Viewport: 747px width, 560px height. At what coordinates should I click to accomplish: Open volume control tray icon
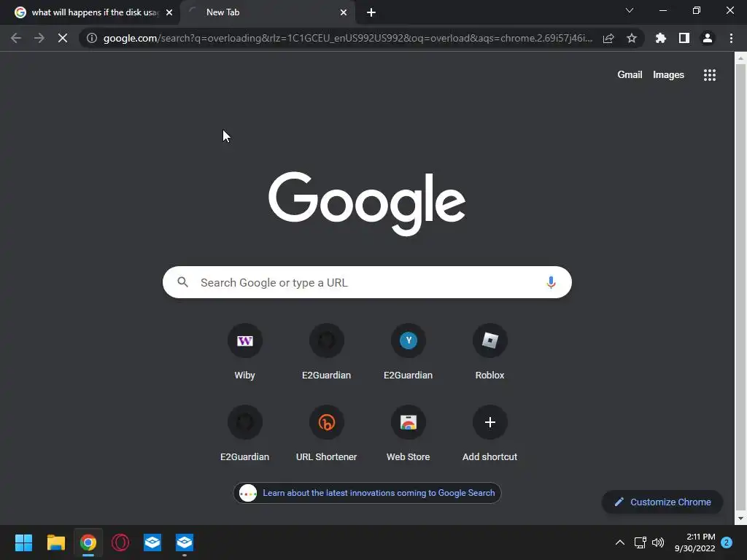(658, 542)
